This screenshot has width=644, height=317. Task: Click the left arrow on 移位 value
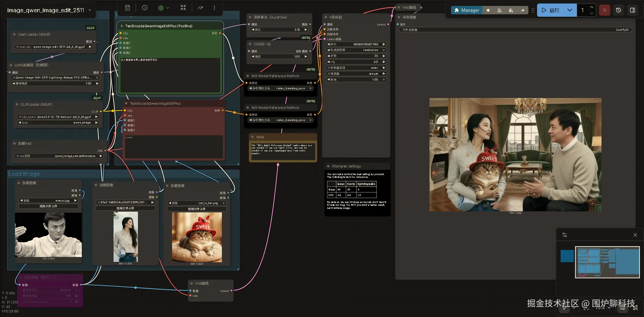253,30
